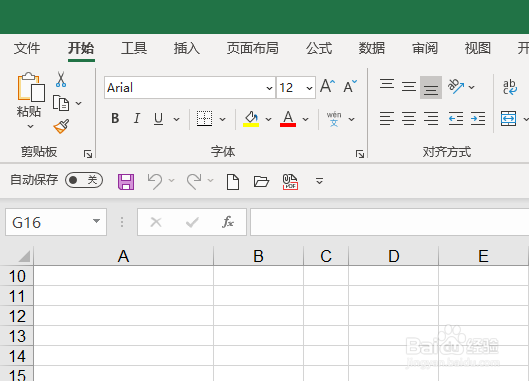Align text to middle of cell

point(409,87)
